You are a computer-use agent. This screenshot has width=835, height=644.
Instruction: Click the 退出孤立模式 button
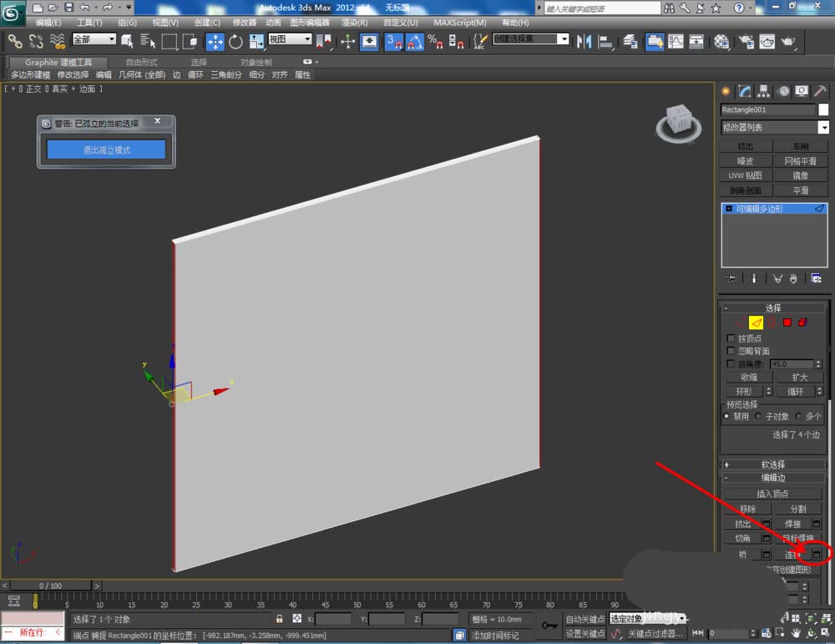[106, 150]
